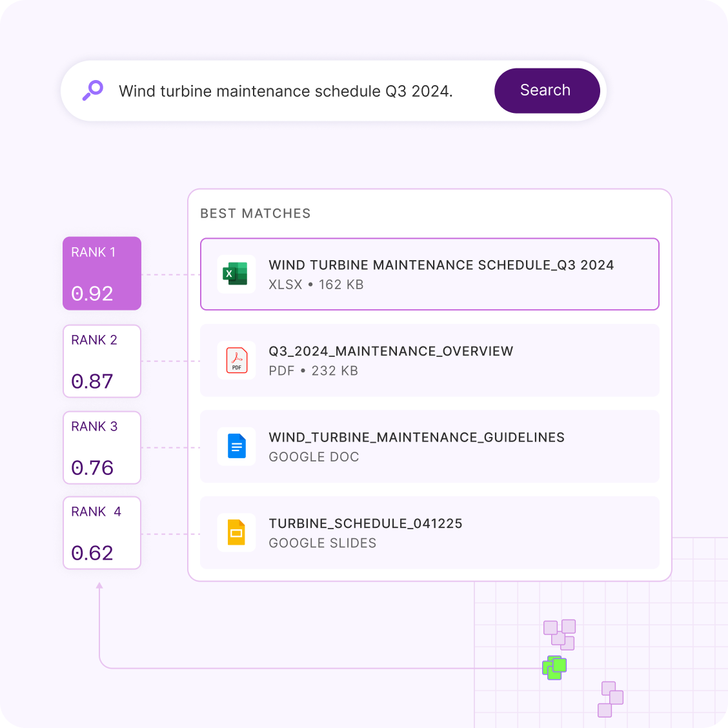Click the purple cluster near the grid top
Screen dimensions: 728x728
coord(560,634)
